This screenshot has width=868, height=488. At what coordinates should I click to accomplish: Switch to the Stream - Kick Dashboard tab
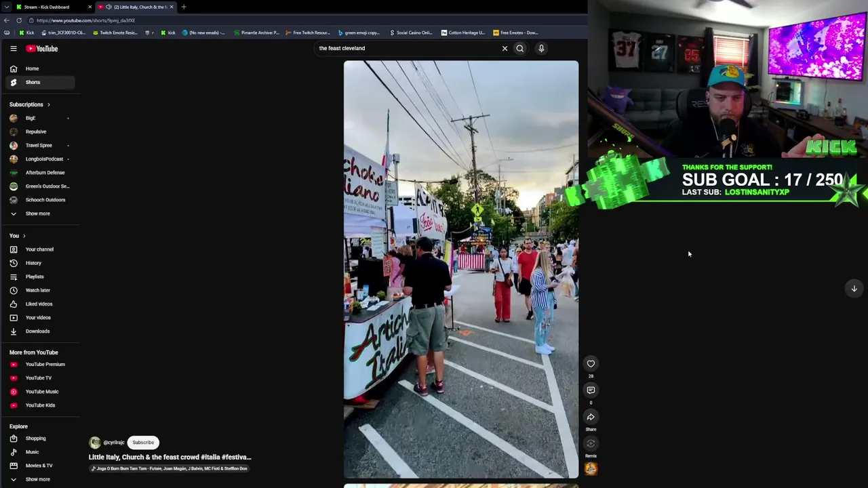[x=54, y=7]
